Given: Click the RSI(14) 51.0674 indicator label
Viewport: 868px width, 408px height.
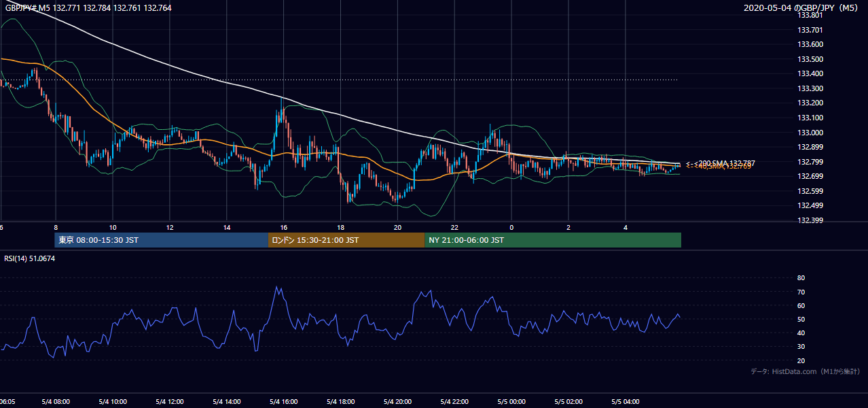Looking at the screenshot, I should tap(30, 258).
